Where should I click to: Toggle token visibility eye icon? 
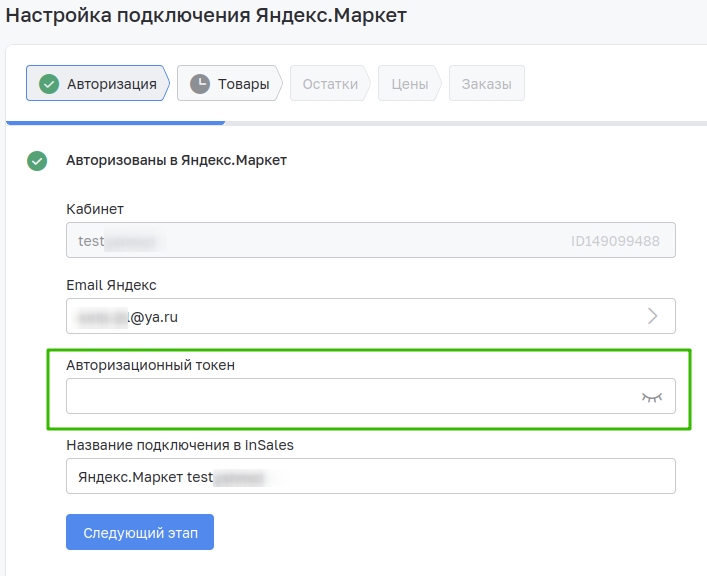(652, 397)
